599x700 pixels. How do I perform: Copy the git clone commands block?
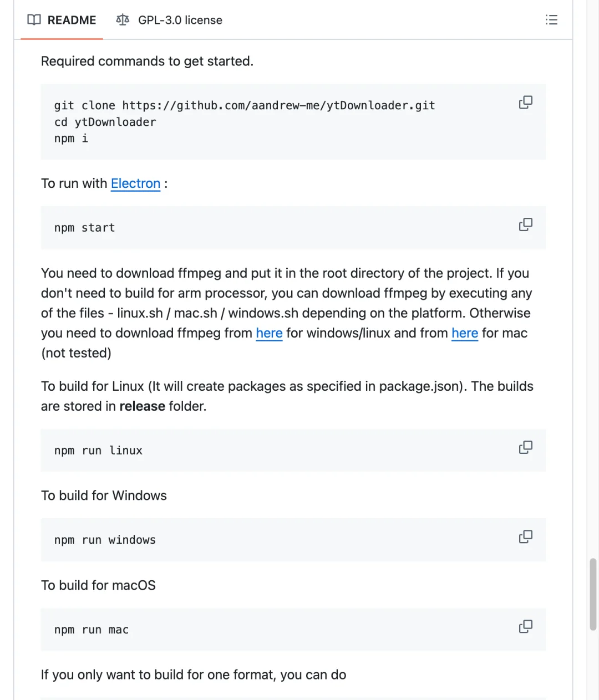(x=525, y=103)
